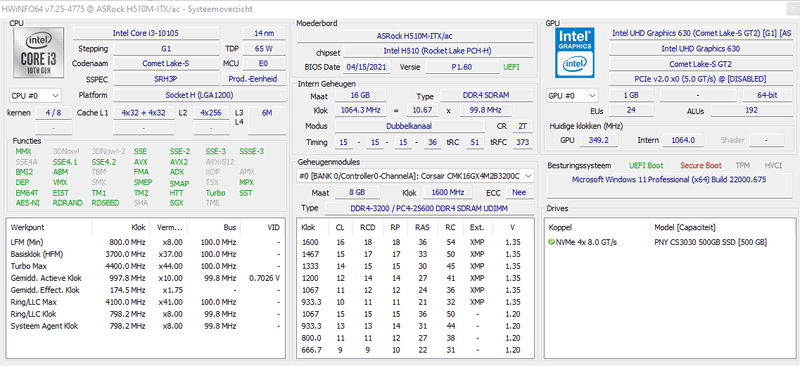Screen dimensions: 800x366
Task: Click the 1 GB GPU memory value
Action: tap(631, 95)
